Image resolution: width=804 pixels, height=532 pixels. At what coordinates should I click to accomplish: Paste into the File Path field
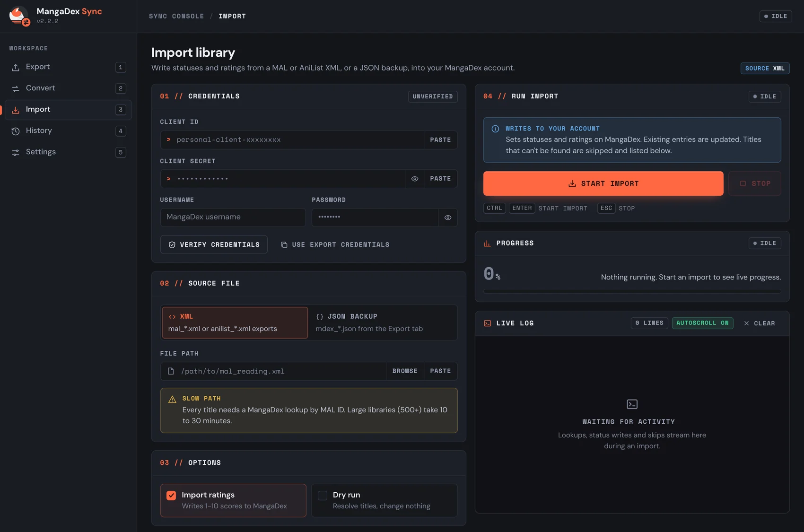(x=440, y=371)
